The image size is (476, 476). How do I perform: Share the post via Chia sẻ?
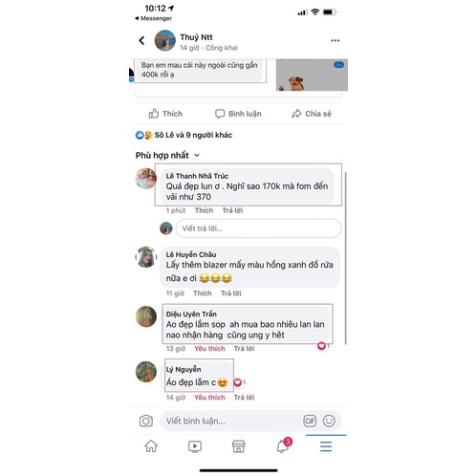coord(312,114)
